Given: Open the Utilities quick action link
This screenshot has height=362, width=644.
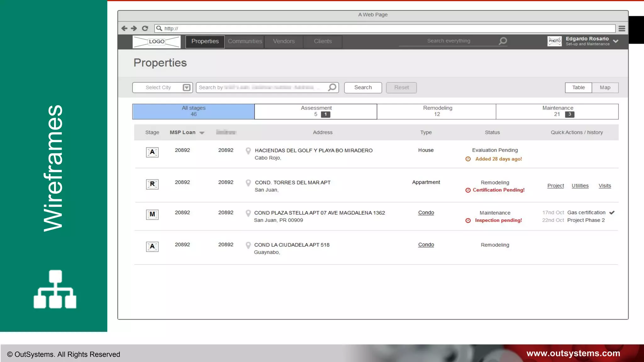Looking at the screenshot, I should coord(580,186).
